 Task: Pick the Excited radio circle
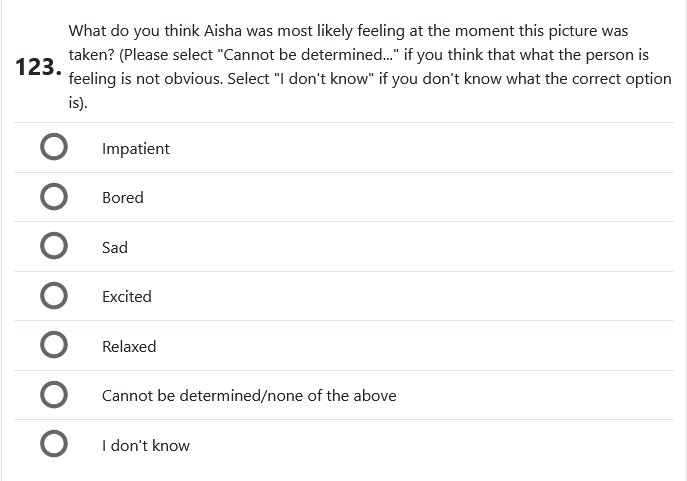pyautogui.click(x=54, y=296)
